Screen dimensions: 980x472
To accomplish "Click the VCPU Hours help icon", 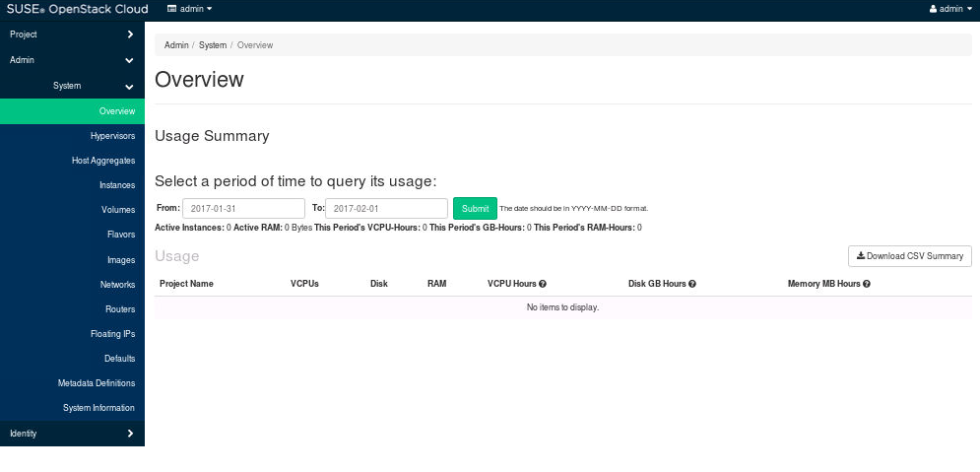I will (543, 284).
